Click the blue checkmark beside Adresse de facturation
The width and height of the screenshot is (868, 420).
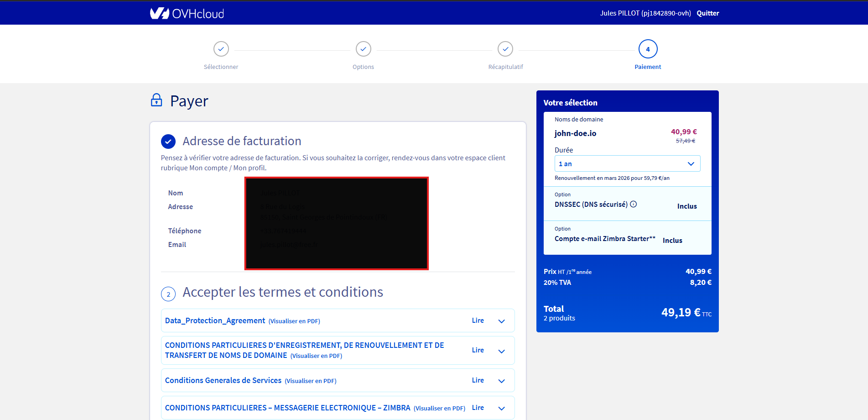[x=168, y=142]
